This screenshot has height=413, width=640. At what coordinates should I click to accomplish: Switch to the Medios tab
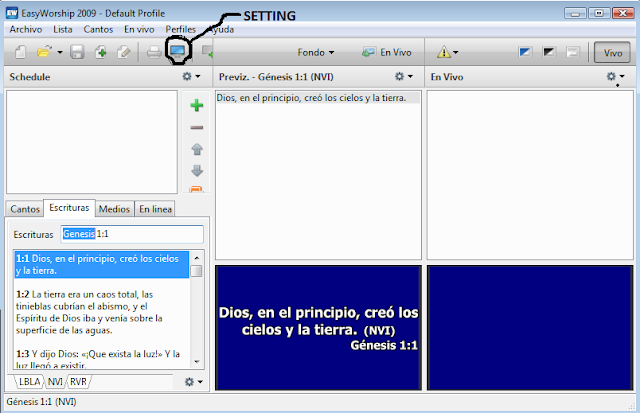(114, 209)
